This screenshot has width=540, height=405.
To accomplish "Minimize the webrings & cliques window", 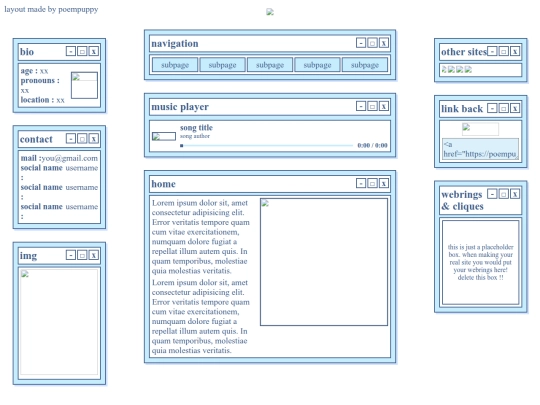I will tap(492, 194).
